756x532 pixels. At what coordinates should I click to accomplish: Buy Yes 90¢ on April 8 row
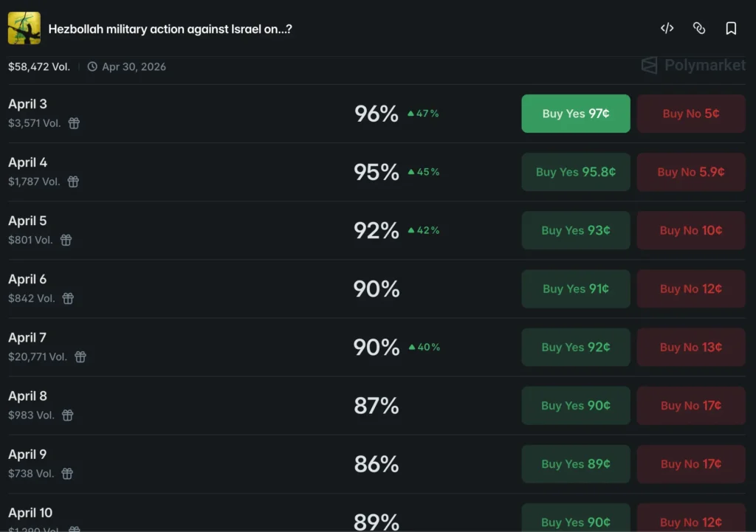(x=576, y=405)
